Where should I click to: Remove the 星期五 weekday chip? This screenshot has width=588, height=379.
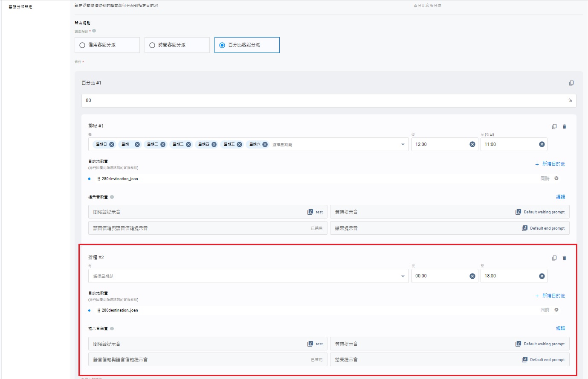240,144
